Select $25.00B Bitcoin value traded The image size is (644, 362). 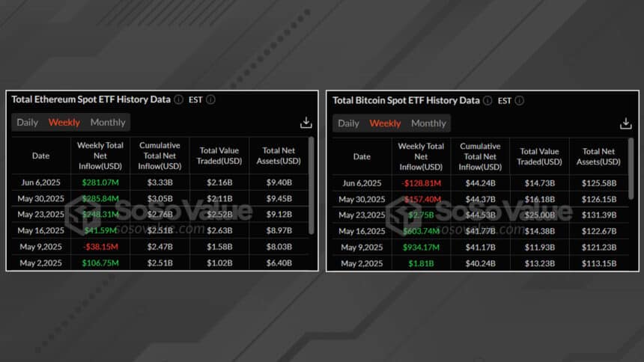click(x=539, y=215)
